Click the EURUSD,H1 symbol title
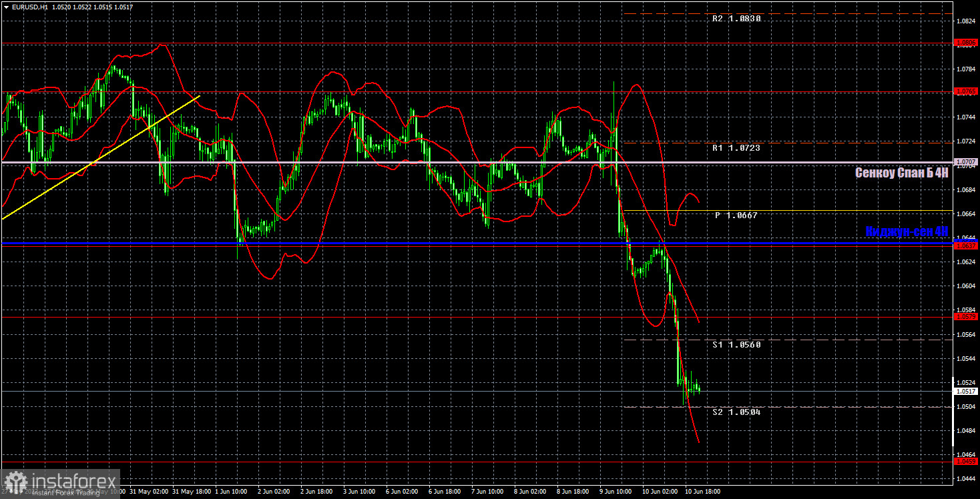The width and height of the screenshot is (980, 499). point(29,6)
